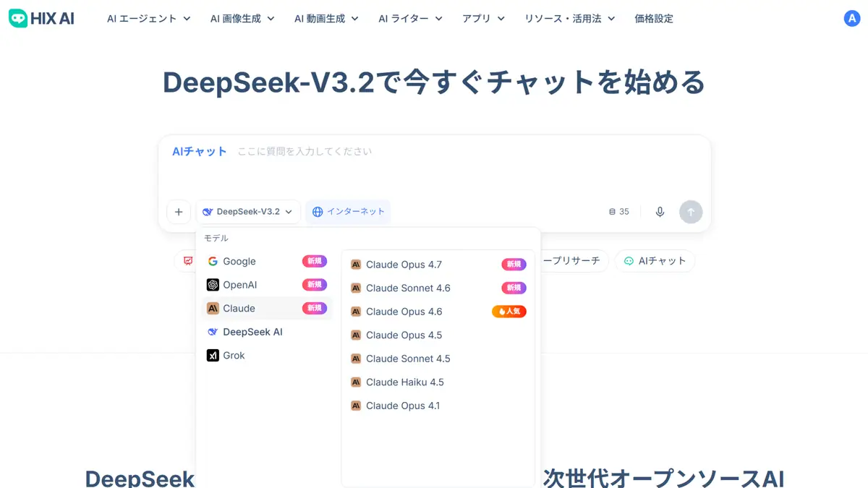This screenshot has height=488, width=868.
Task: Activate the microphone voice input icon
Action: [x=660, y=212]
